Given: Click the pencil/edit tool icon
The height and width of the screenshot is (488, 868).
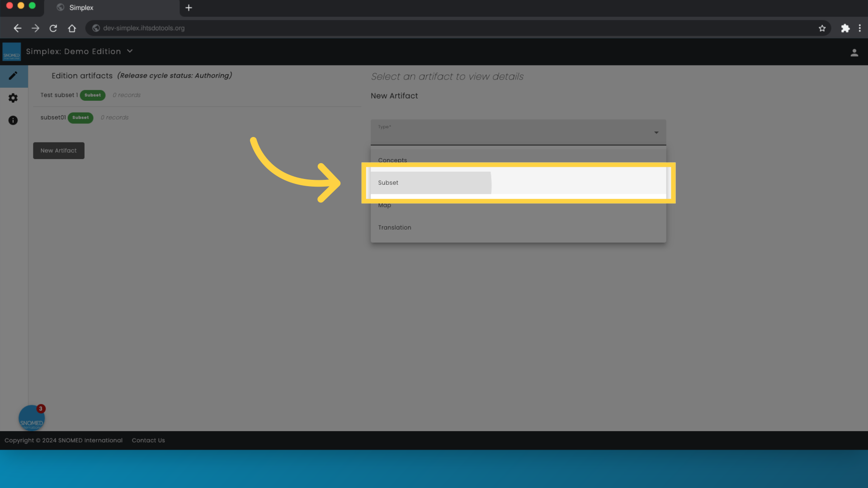Looking at the screenshot, I should pyautogui.click(x=13, y=75).
